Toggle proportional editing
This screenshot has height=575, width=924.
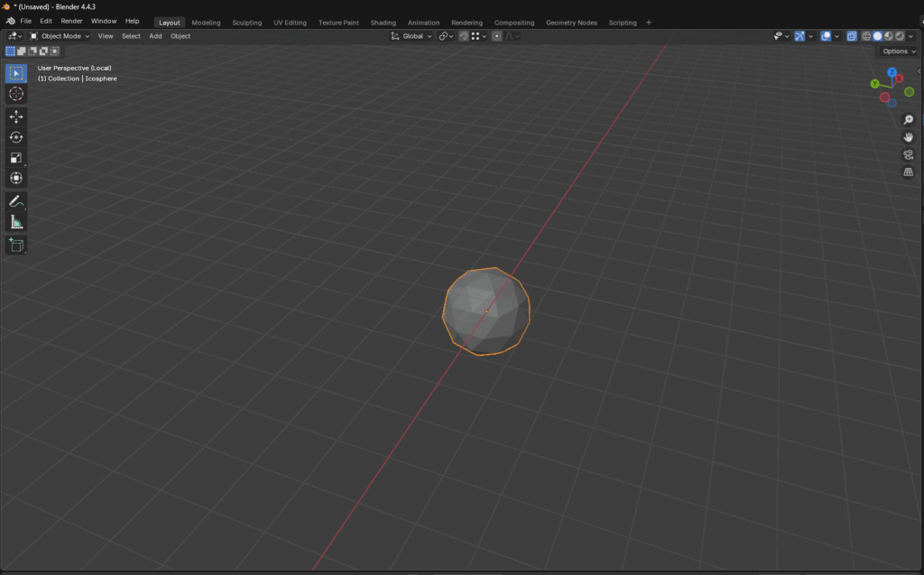pyautogui.click(x=497, y=36)
